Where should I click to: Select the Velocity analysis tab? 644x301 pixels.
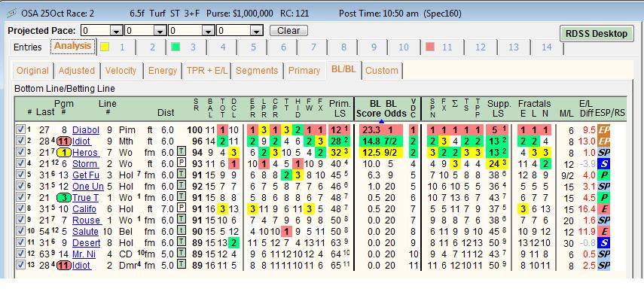pyautogui.click(x=121, y=71)
